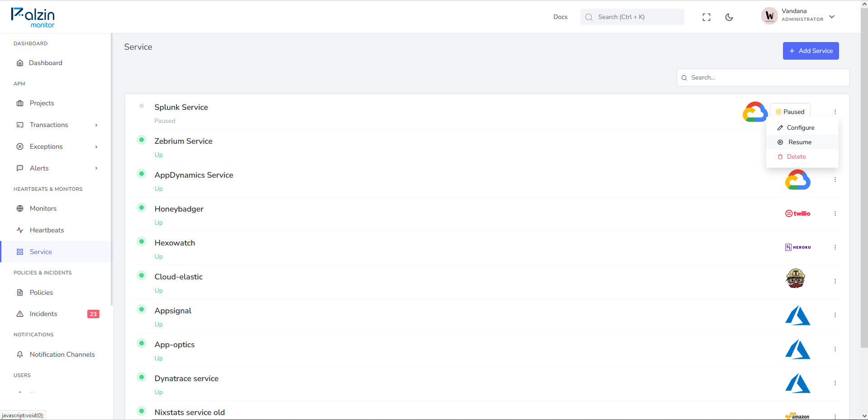
Task: Click the Hexowatch service name
Action: (175, 243)
